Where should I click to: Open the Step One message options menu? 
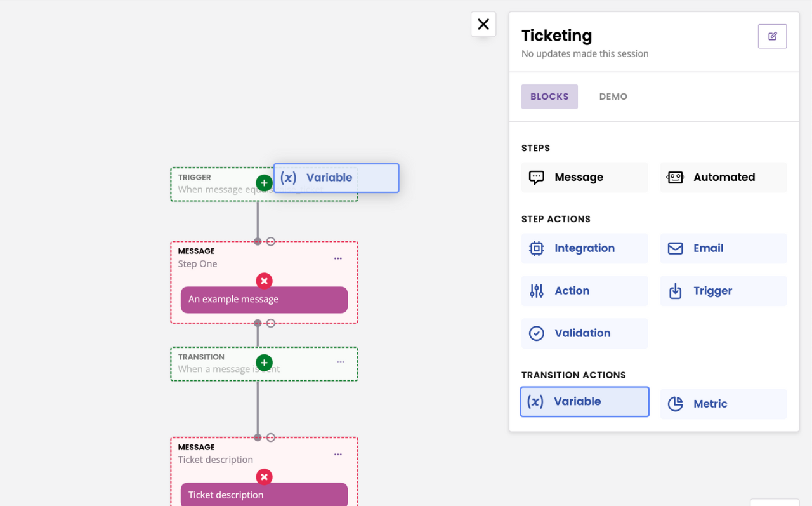tap(338, 258)
